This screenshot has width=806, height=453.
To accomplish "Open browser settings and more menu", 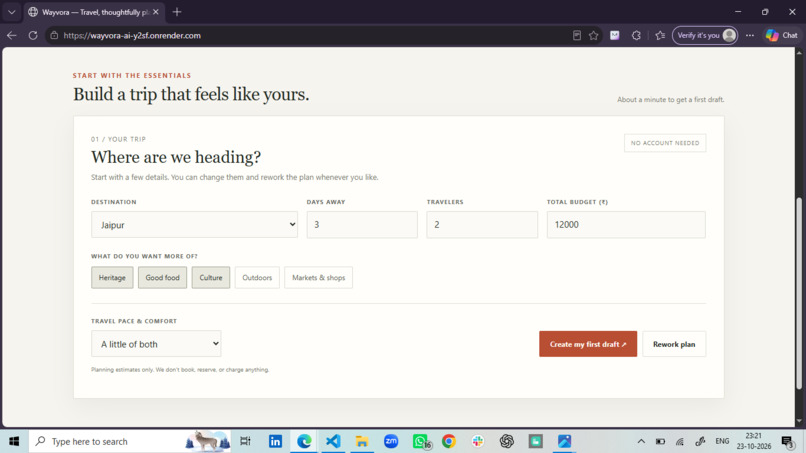I will tap(750, 35).
